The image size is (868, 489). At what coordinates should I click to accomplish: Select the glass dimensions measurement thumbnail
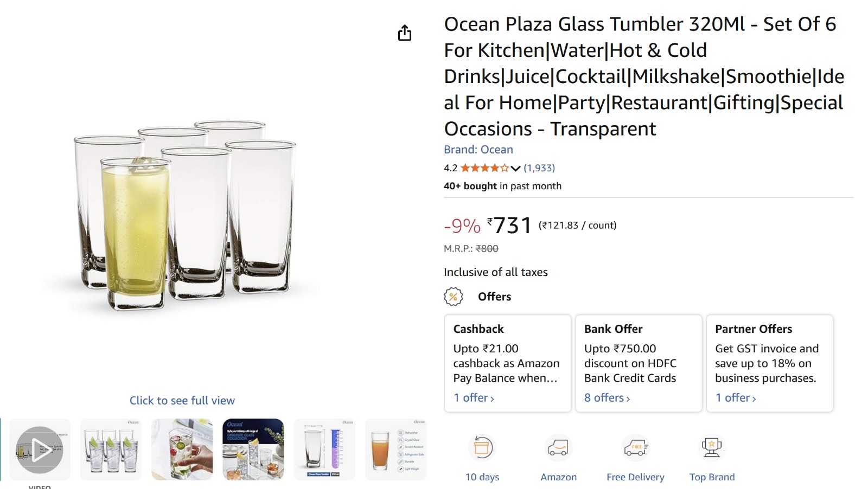[x=324, y=449]
